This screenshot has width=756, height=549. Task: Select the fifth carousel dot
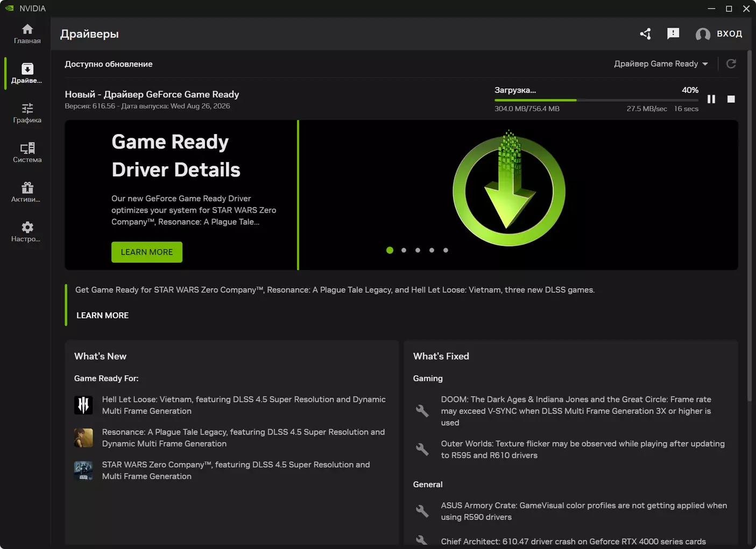point(446,250)
